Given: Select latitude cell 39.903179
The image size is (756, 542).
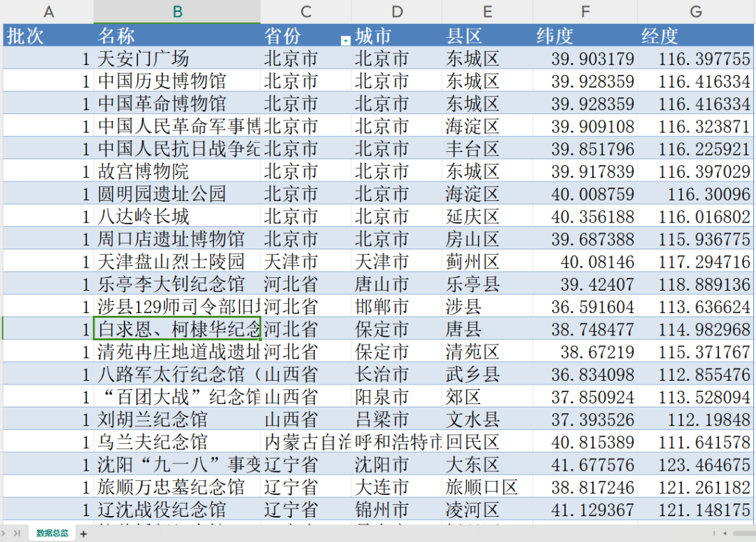Looking at the screenshot, I should [x=584, y=58].
